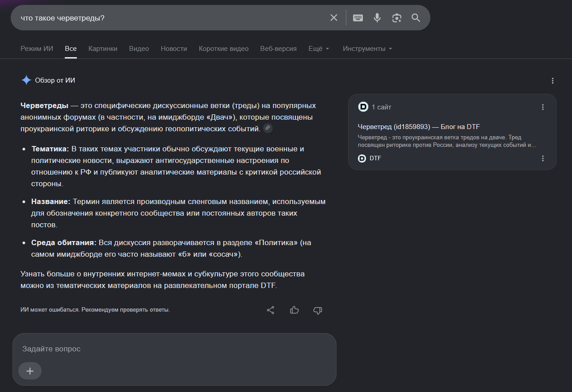Switch to 'Режим ИИ' tab

(37, 49)
